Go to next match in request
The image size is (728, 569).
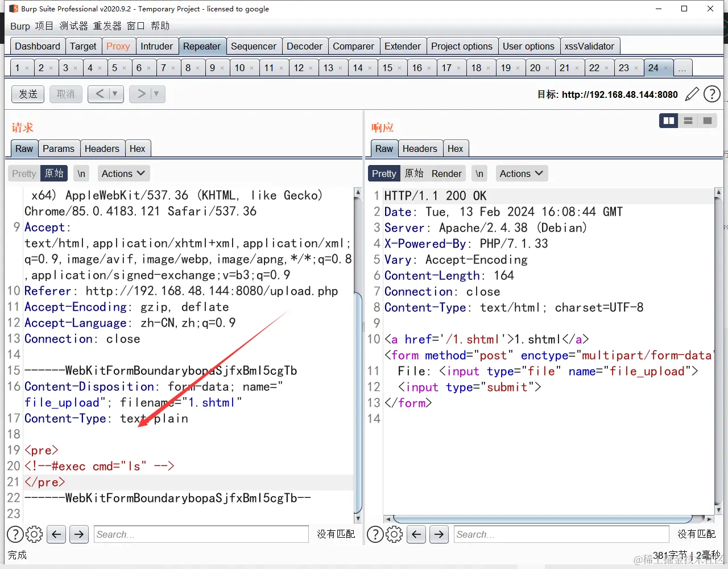(x=79, y=534)
